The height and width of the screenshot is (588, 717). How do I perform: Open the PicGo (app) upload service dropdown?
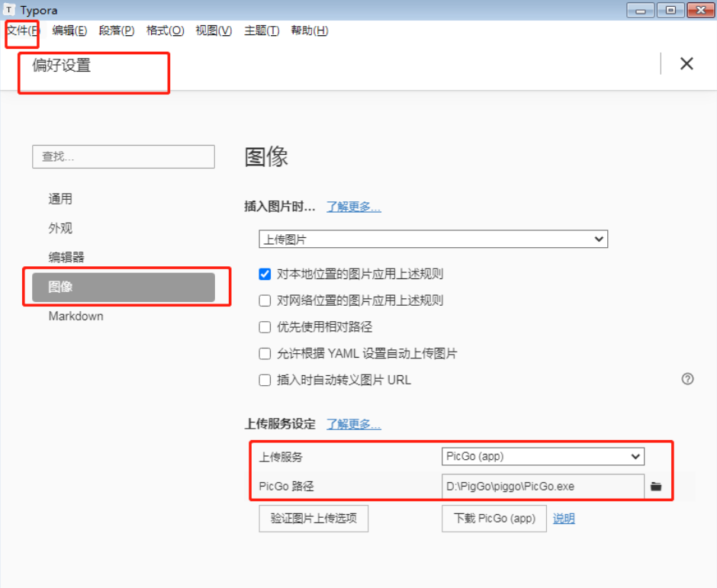click(543, 456)
